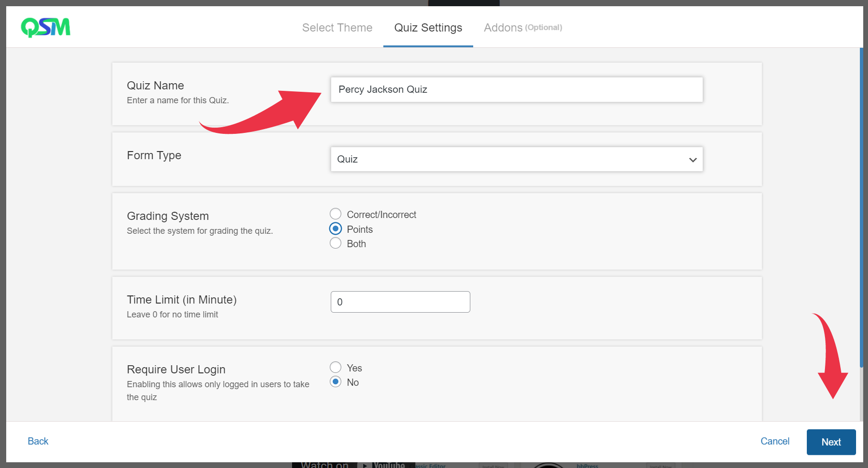
Task: Enable Require User Login with Yes
Action: pos(336,368)
